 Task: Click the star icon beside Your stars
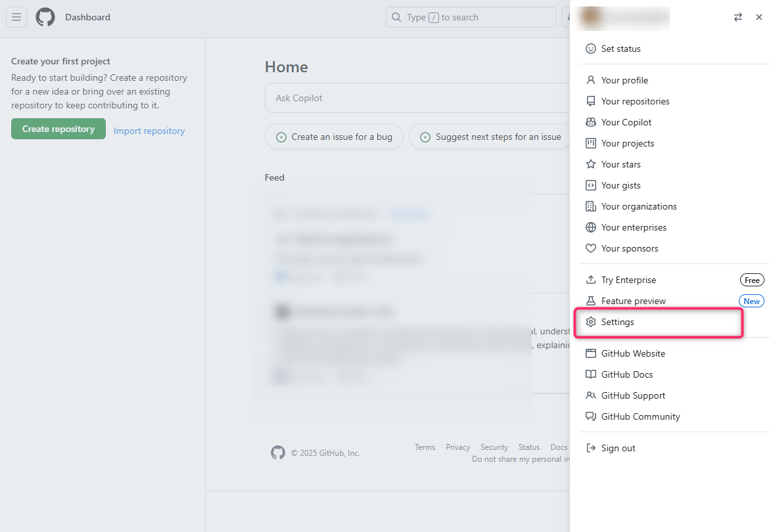(x=590, y=164)
